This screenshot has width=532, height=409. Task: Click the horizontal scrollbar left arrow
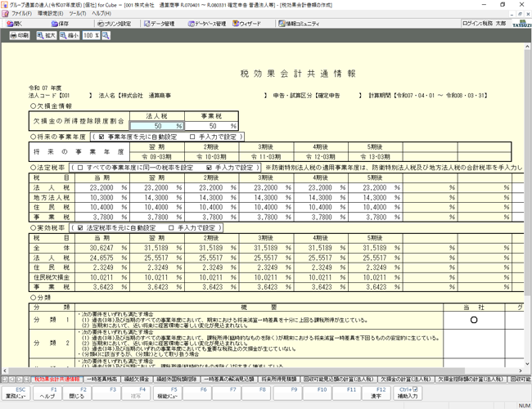[5, 371]
